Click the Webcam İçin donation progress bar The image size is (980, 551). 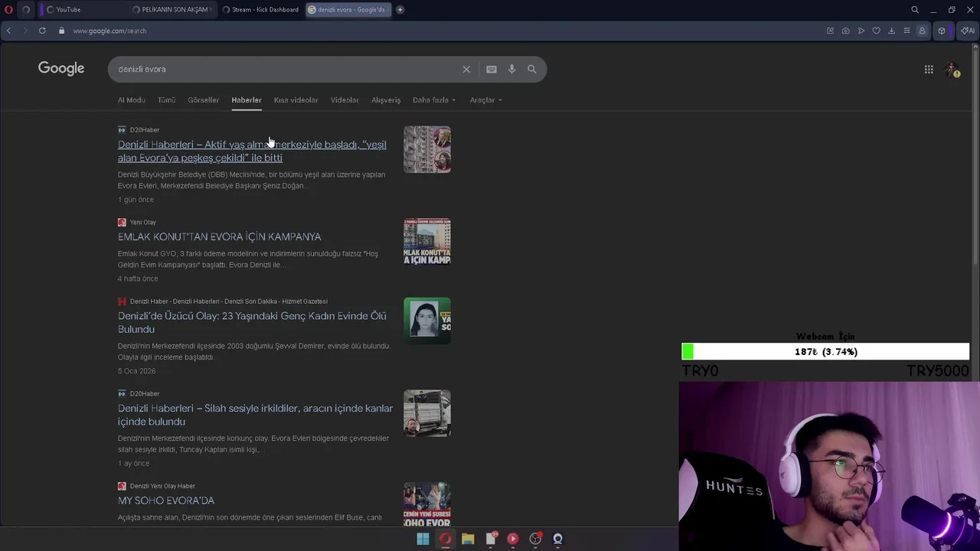[x=825, y=352]
